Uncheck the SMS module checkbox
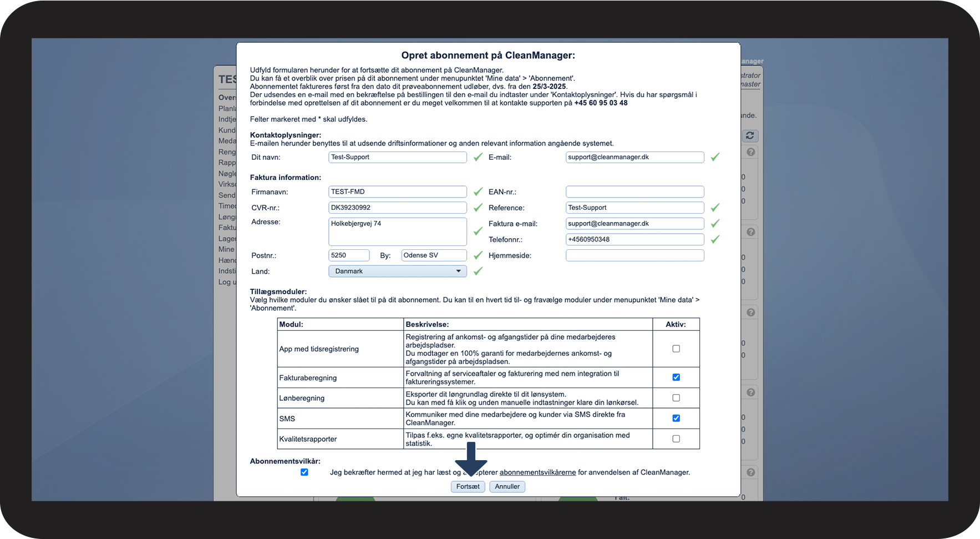The width and height of the screenshot is (980, 539). tap(676, 418)
